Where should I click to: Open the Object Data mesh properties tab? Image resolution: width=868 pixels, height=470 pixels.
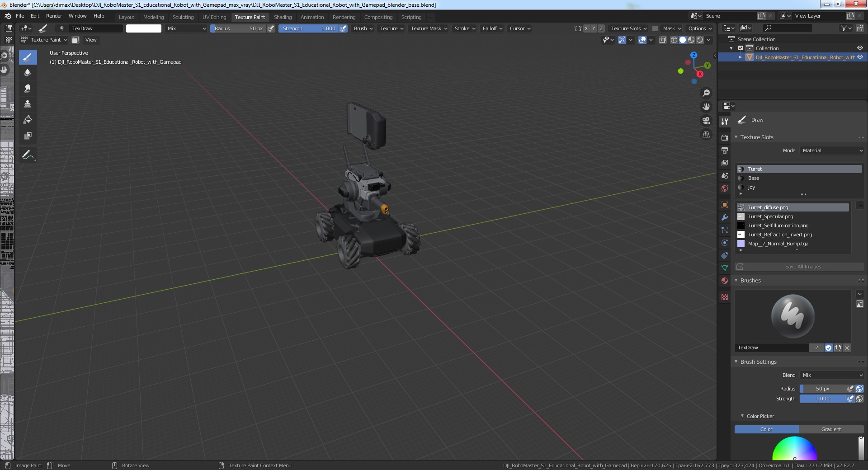click(725, 268)
